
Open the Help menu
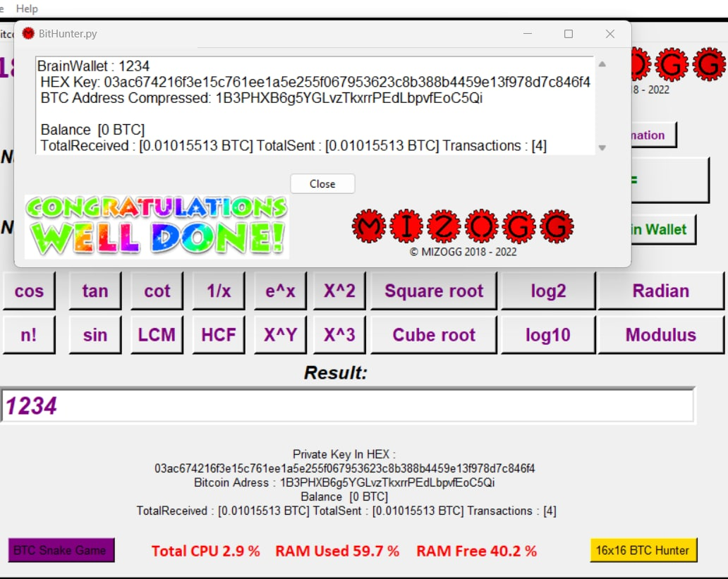(x=27, y=8)
